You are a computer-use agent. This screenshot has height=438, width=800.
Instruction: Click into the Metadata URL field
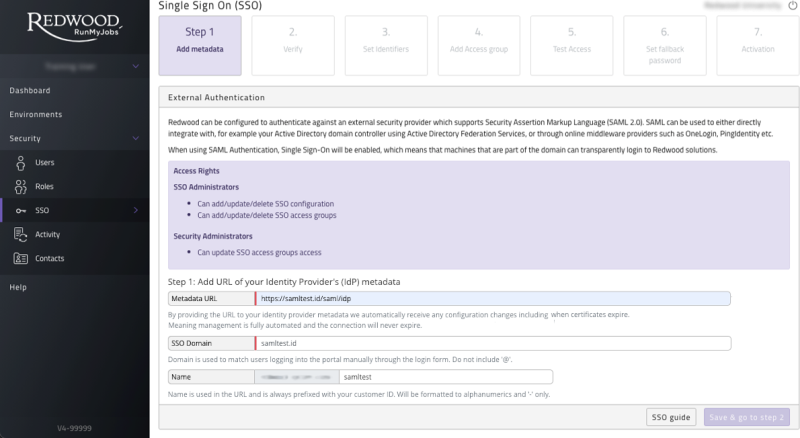coord(490,298)
